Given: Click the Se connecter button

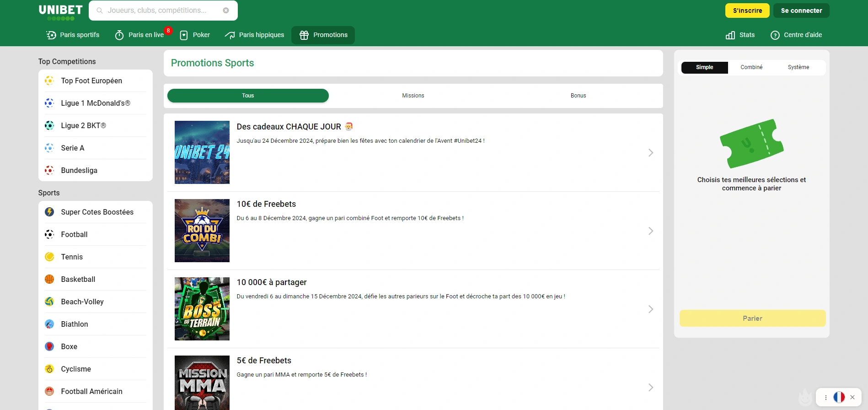Looking at the screenshot, I should coord(801,11).
